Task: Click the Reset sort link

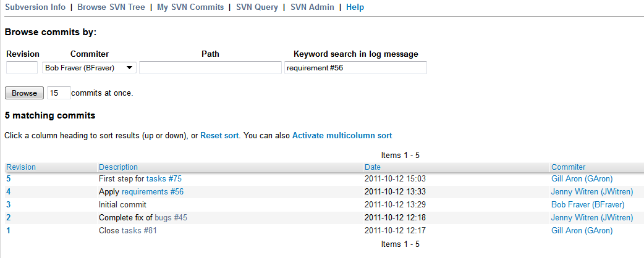Action: point(219,135)
